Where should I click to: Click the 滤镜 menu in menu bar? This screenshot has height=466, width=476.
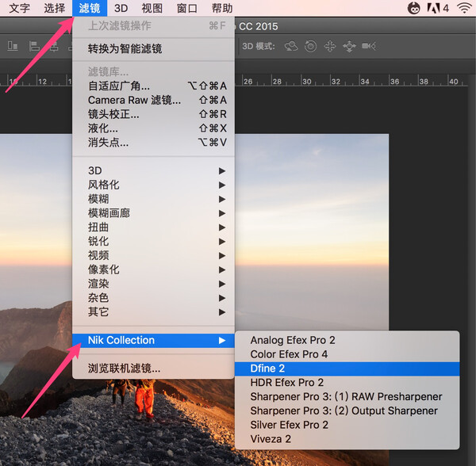tap(90, 8)
